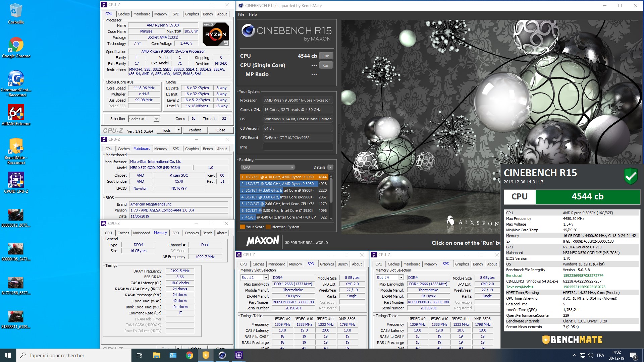Open Slot #2 memory slot dropdown
The width and height of the screenshot is (644, 362).
click(255, 278)
